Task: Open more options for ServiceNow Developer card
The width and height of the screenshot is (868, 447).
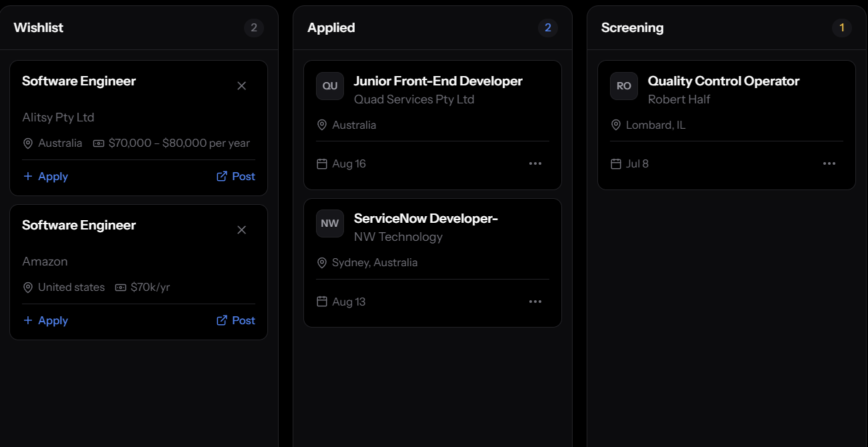Action: pos(535,302)
